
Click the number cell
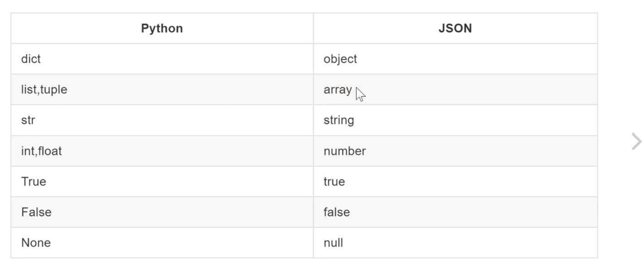point(344,151)
